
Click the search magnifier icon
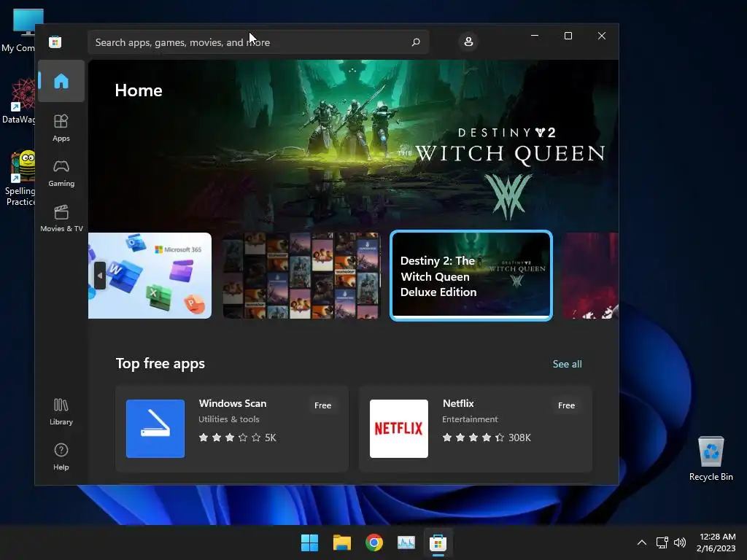point(415,42)
